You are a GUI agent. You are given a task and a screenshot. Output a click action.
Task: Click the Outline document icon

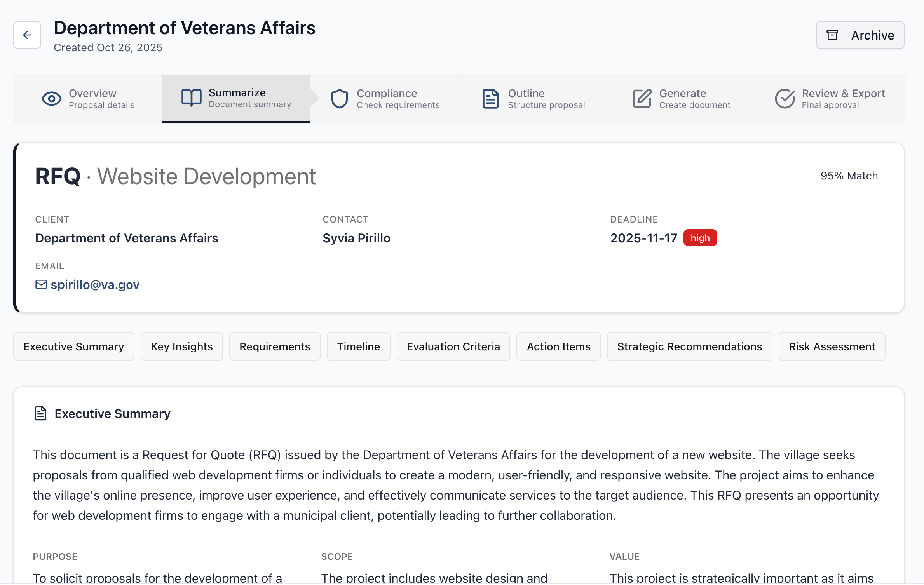[x=490, y=99]
